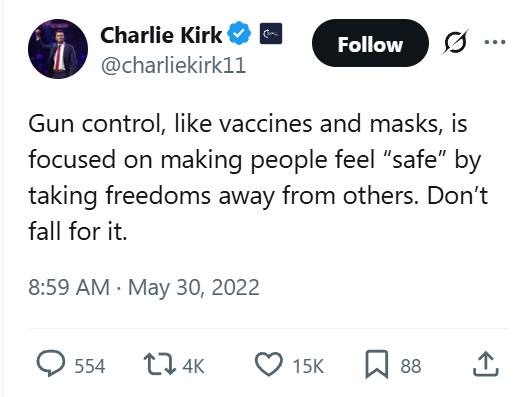Click the May 30, 2022 date
This screenshot has height=397, width=526.
tap(194, 288)
